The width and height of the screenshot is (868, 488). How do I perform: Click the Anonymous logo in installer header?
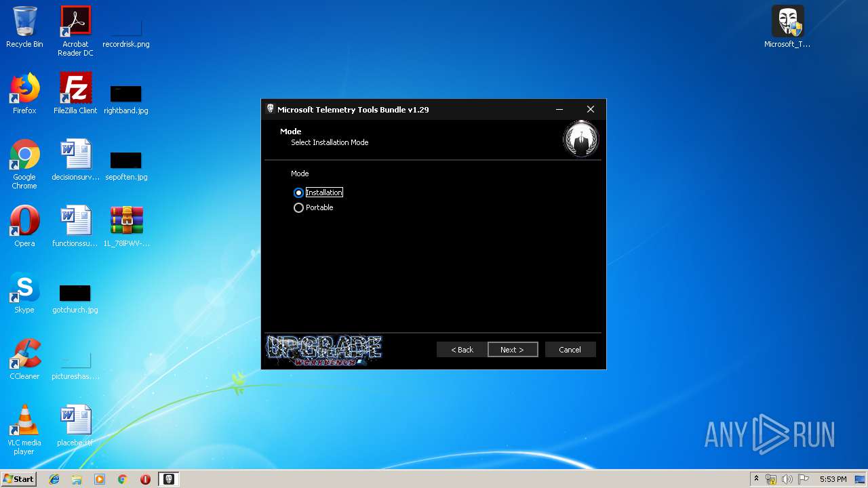pyautogui.click(x=581, y=138)
